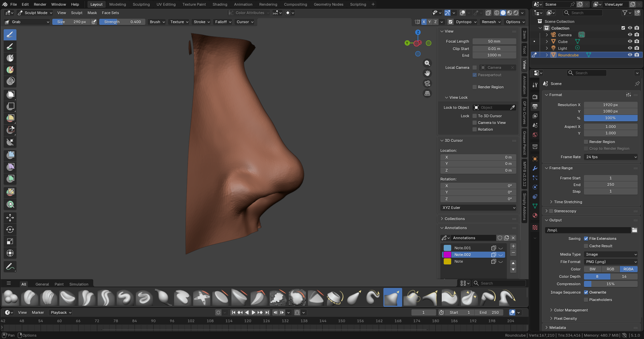The height and width of the screenshot is (339, 644).
Task: Enable Lock Camera to View checkbox
Action: pyautogui.click(x=474, y=122)
